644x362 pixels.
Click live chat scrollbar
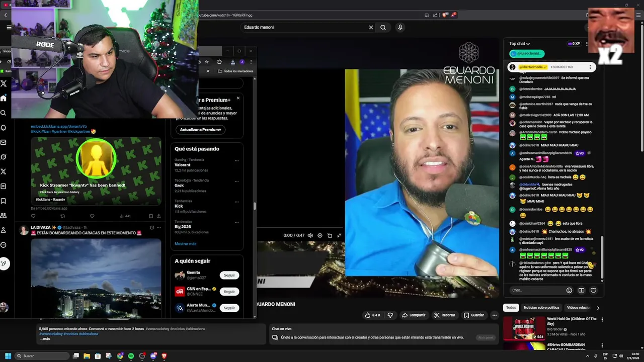(x=602, y=259)
